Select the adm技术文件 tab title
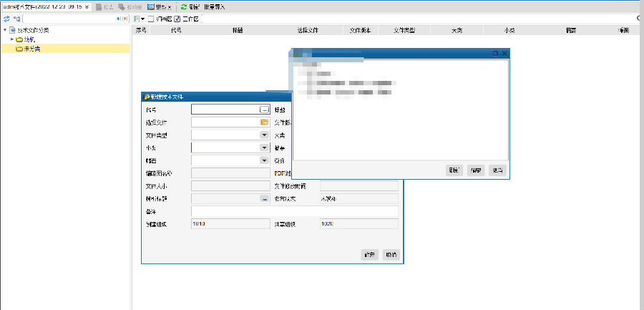 pos(43,7)
